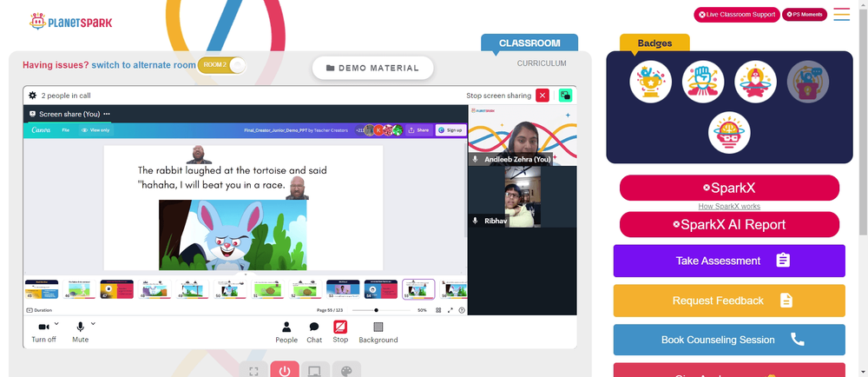Switch to the CURRICULUM tab
The height and width of the screenshot is (377, 868).
click(542, 63)
